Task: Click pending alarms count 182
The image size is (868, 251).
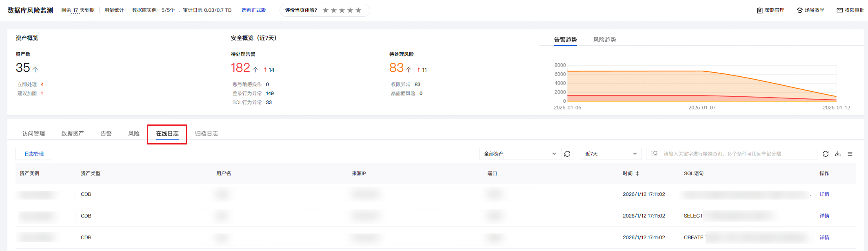Action: point(240,68)
